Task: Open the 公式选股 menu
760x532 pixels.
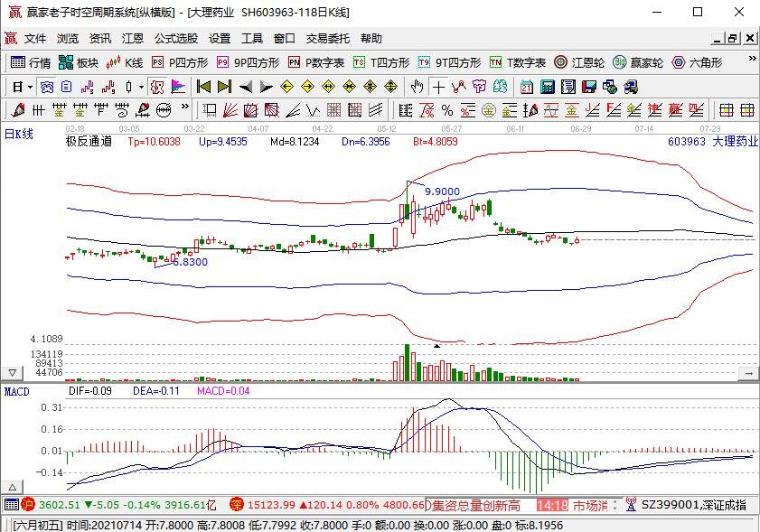Action: (176, 38)
